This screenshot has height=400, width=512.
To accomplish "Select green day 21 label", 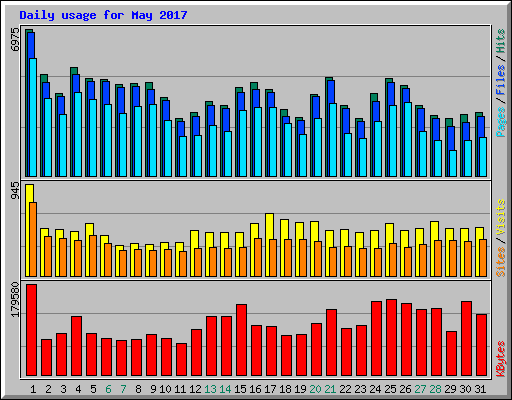I will pyautogui.click(x=330, y=389).
